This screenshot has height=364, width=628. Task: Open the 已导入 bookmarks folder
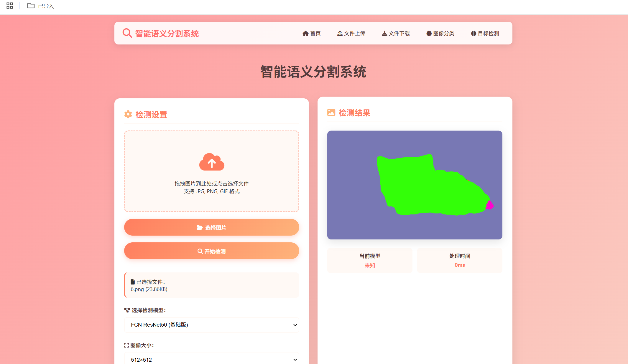(40, 6)
